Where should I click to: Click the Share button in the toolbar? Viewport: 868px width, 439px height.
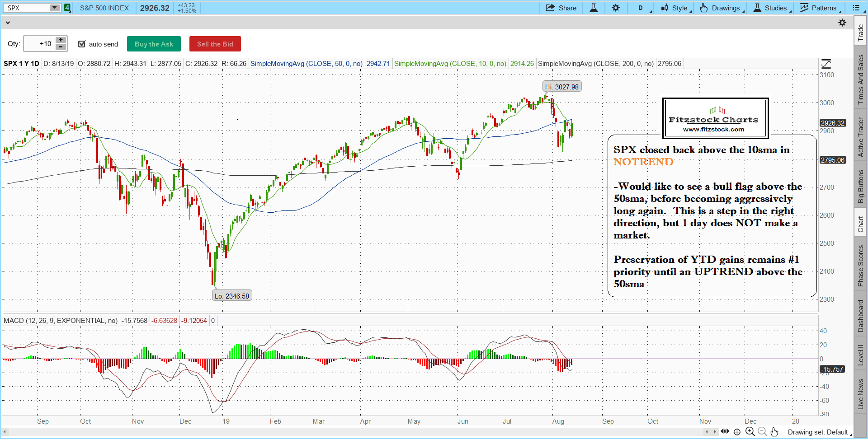pyautogui.click(x=561, y=8)
